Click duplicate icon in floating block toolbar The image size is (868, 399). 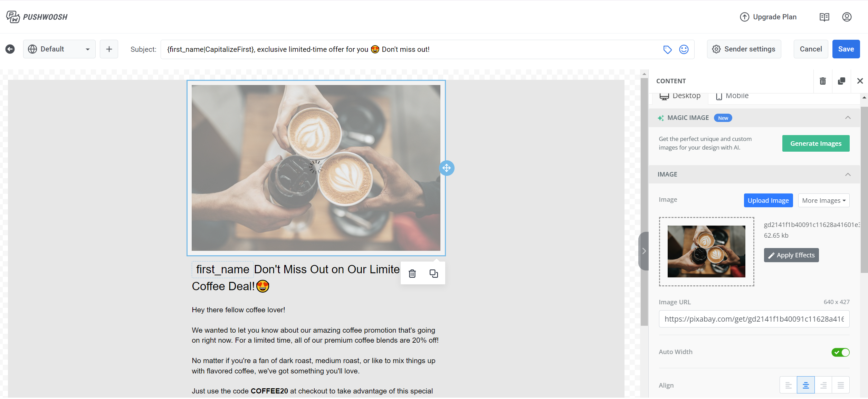[433, 274]
